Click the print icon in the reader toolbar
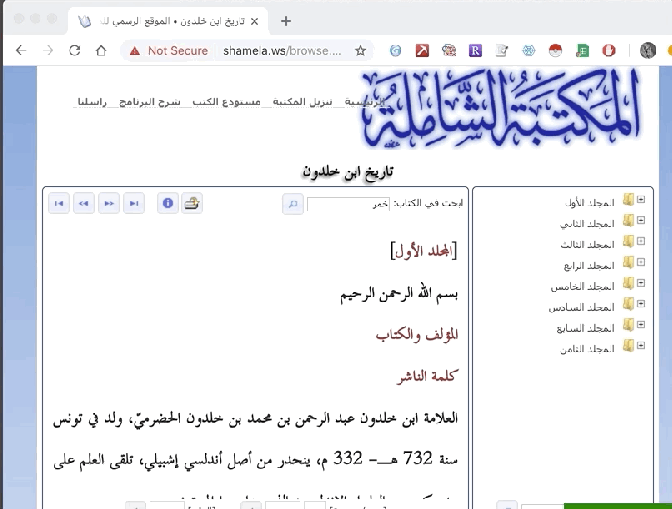 click(192, 204)
